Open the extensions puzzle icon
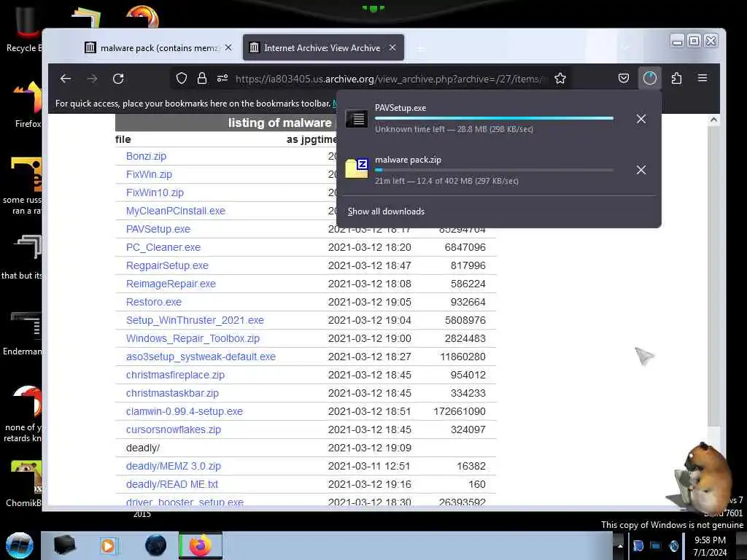The width and height of the screenshot is (747, 560). coord(676,78)
